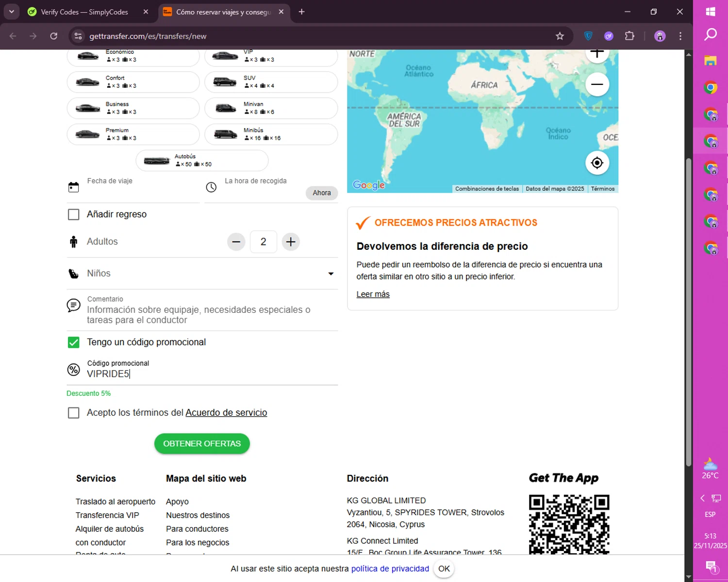This screenshot has width=728, height=582.
Task: Close the Verify Codes tab
Action: 146,12
